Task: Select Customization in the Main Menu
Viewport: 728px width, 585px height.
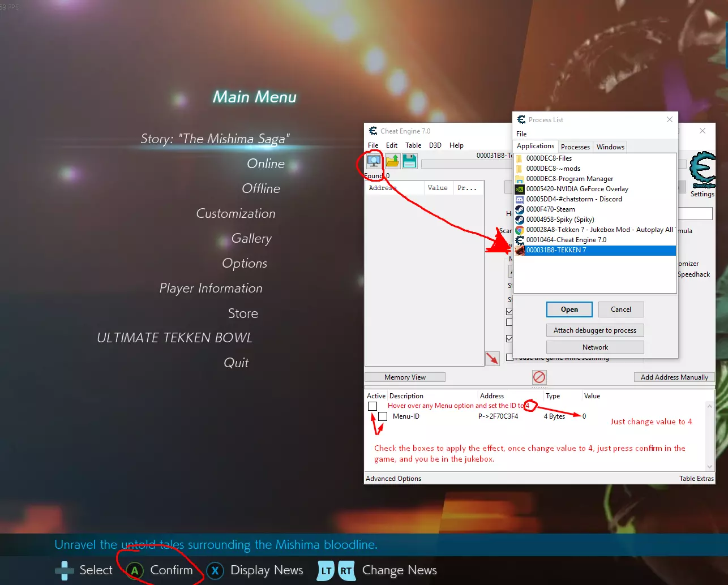Action: click(x=235, y=213)
